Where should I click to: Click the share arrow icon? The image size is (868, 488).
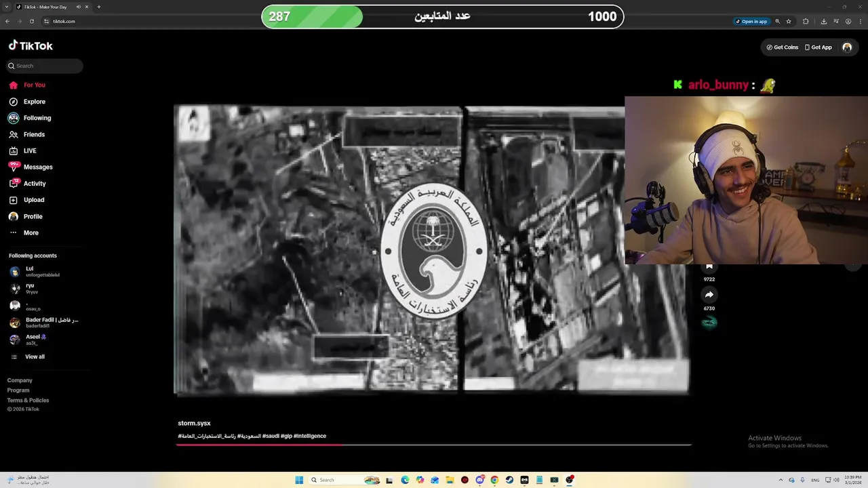(x=709, y=295)
